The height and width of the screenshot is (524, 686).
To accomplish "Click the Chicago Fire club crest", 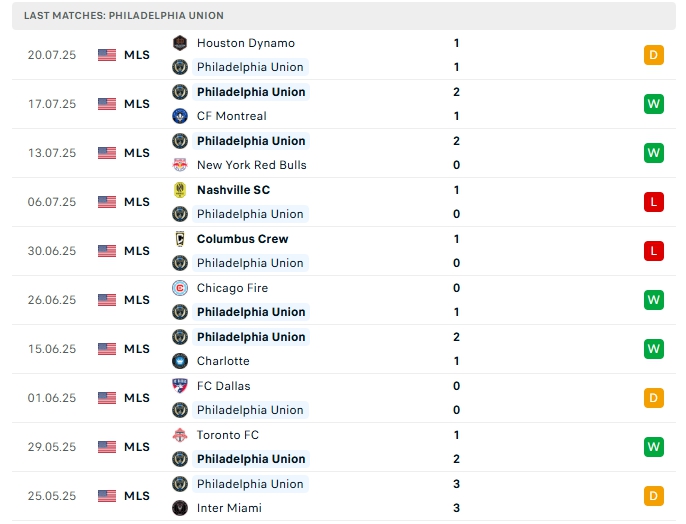I will [x=180, y=288].
